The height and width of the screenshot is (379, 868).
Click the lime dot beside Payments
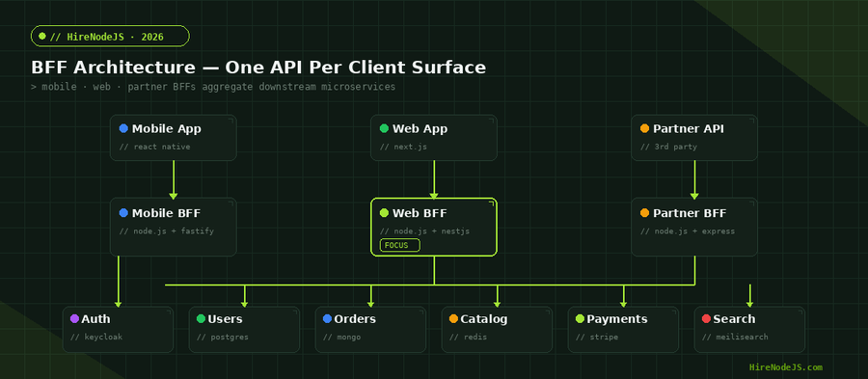[x=581, y=318]
